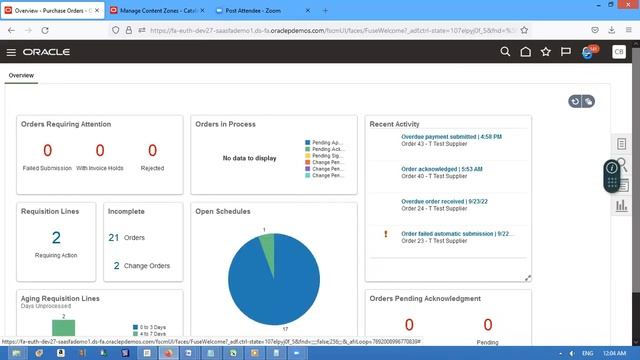Open the Firefox application menu
640x360 pixels.
point(629,30)
